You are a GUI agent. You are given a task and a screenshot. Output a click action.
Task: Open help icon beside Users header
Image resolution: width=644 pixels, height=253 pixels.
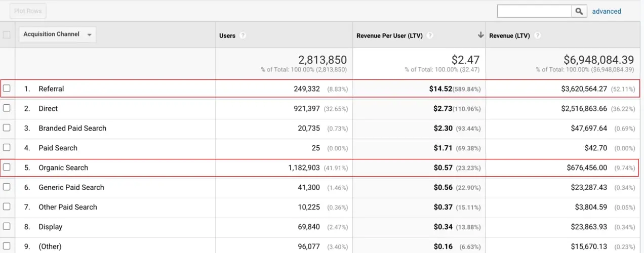click(243, 36)
